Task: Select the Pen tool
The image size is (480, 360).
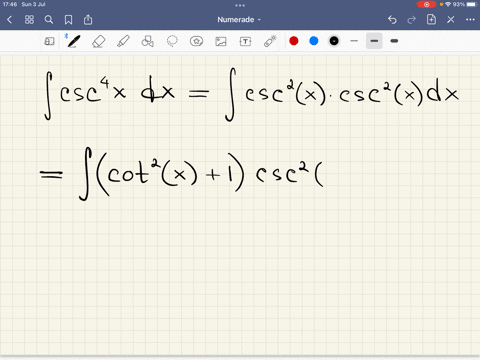Action: click(x=73, y=41)
